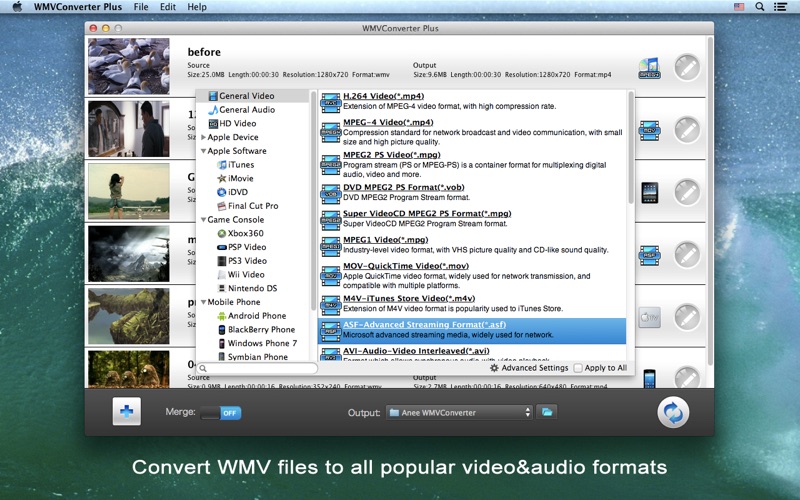Click the Add file plus button
Screen dimensions: 800x500
[127, 411]
